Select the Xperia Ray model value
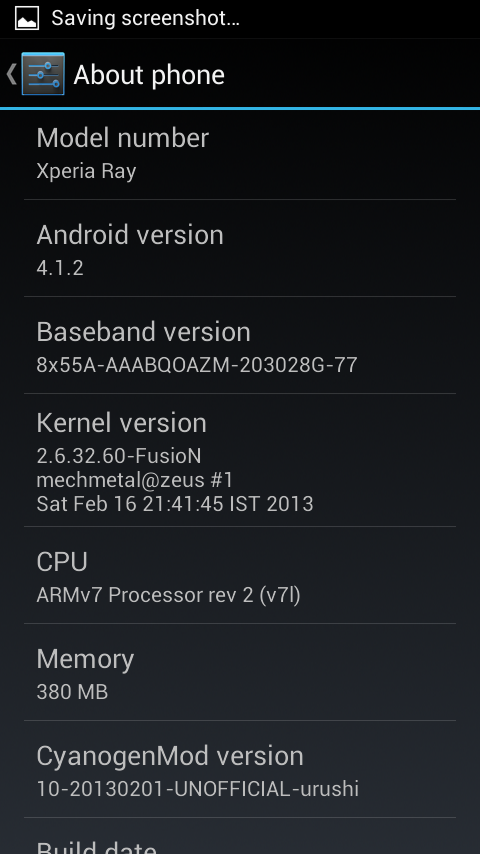 86,171
